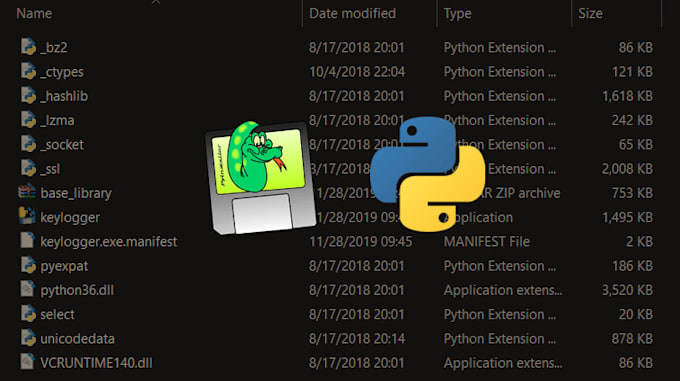The width and height of the screenshot is (680, 381).
Task: Click the _socket file icon
Action: pyautogui.click(x=28, y=144)
